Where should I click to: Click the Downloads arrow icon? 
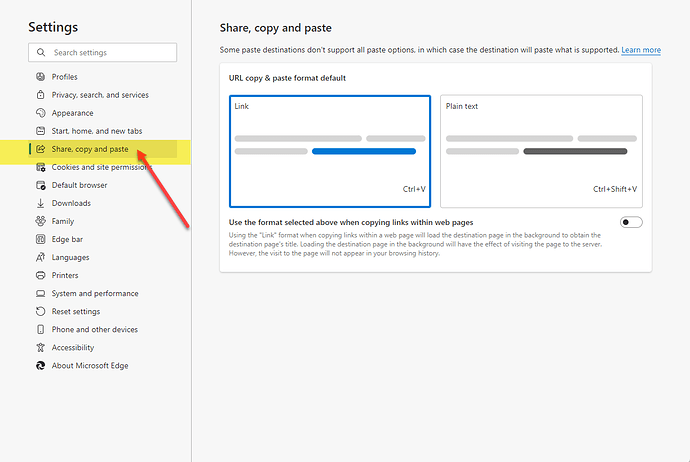tap(40, 203)
